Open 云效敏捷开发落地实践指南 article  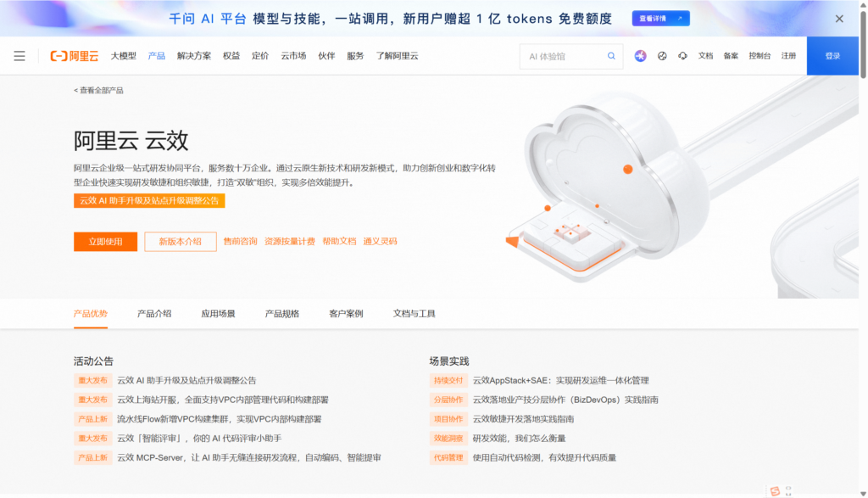(x=523, y=419)
